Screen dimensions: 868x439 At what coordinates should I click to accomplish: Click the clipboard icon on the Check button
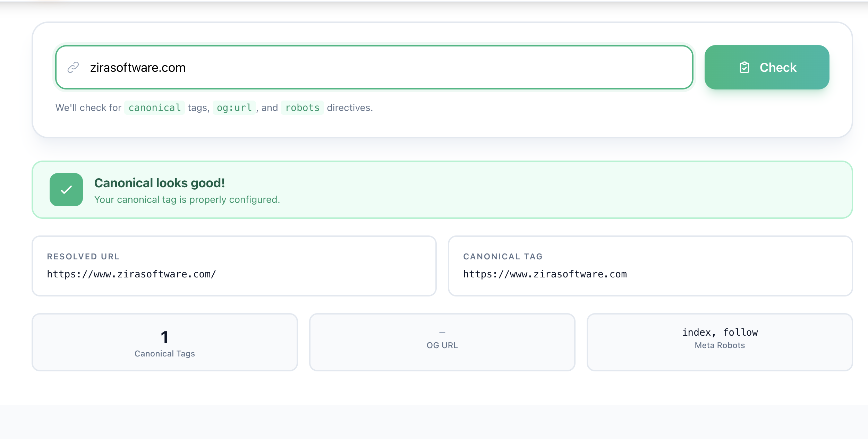coord(744,67)
